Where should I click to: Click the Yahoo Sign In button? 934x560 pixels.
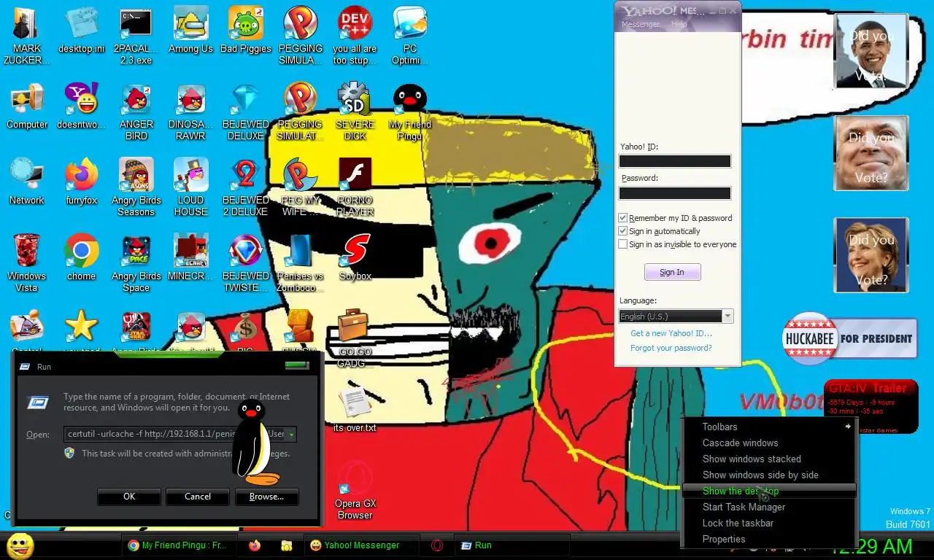[x=672, y=272]
